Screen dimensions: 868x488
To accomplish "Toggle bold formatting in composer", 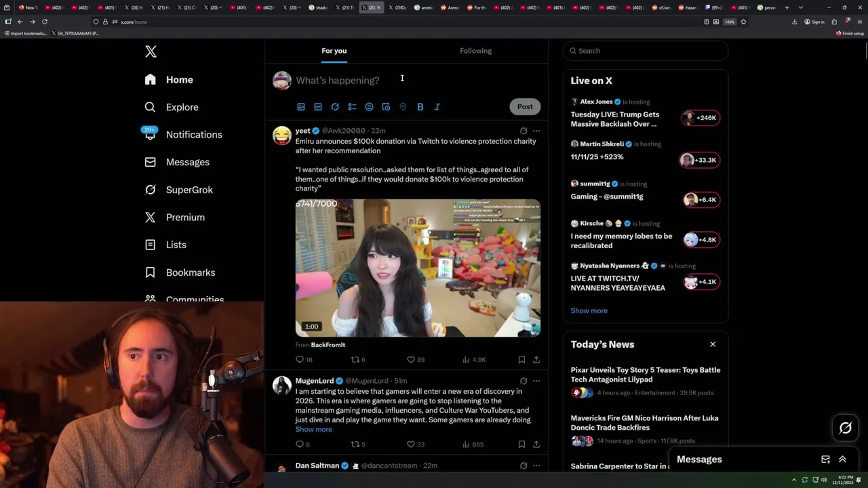I will click(420, 106).
